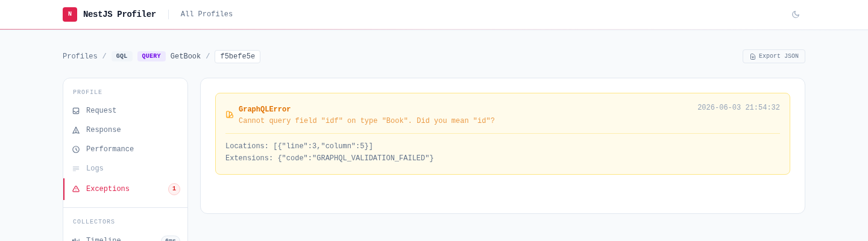Viewport: 868px width, 241px height.
Task: Click the QUERY badge in the breadcrumb
Action: click(x=151, y=57)
